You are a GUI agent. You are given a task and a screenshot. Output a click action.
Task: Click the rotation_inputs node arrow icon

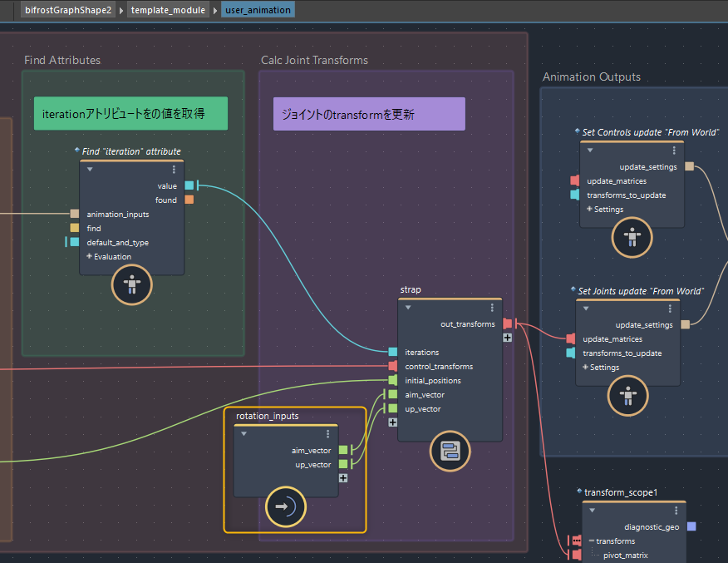point(286,506)
